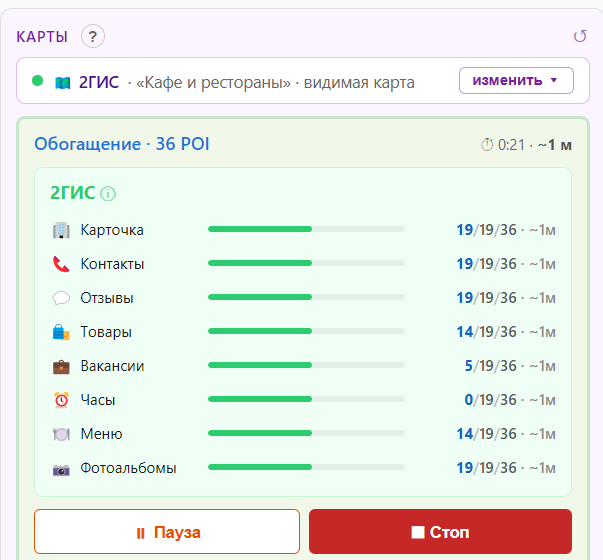Click the 0/19/36 counter for Часы
603x560 pixels.
click(x=491, y=400)
